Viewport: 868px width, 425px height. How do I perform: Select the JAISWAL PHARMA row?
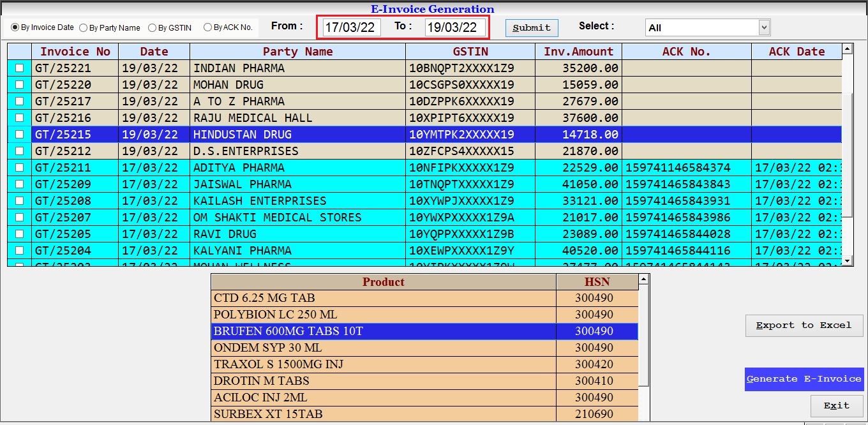click(x=424, y=184)
